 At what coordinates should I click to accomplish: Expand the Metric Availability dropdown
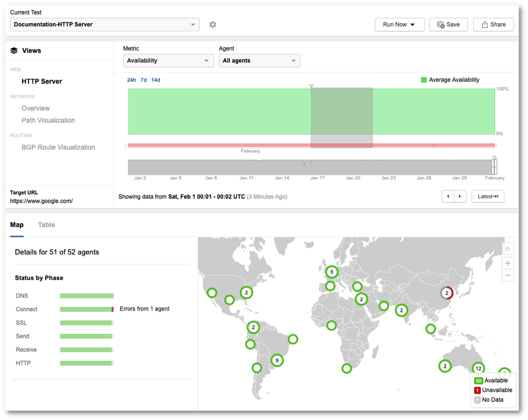[168, 60]
